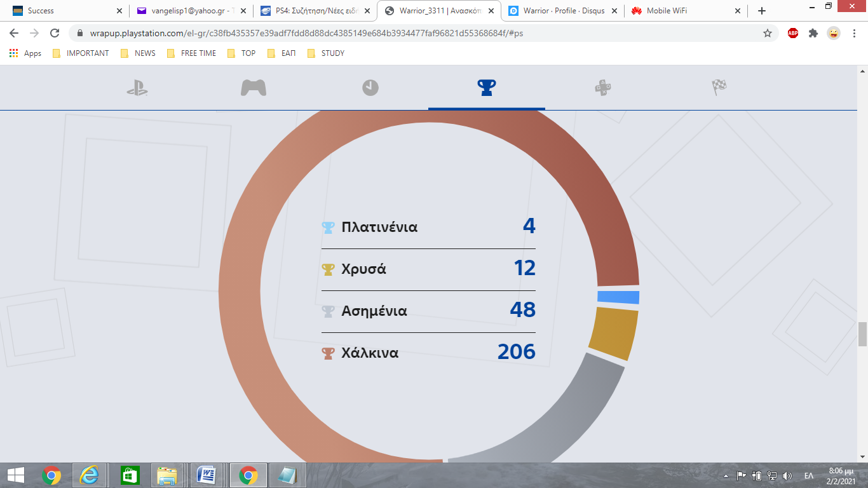Open a new tab with plus button

(x=762, y=11)
